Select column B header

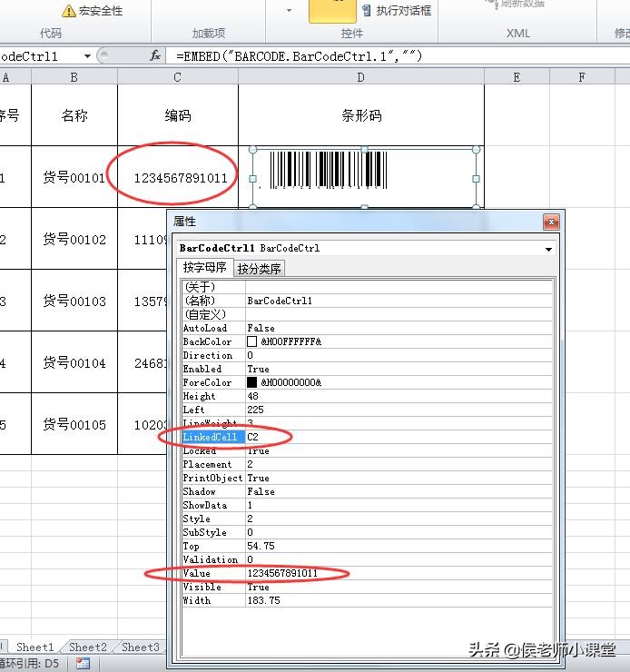(74, 77)
